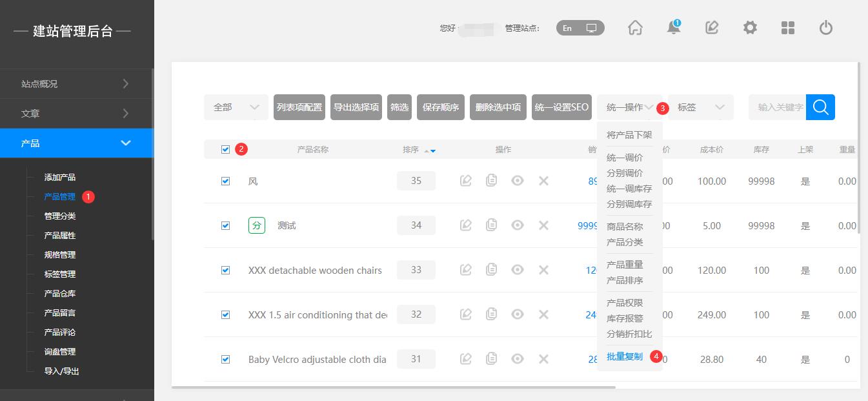868x401 pixels.
Task: Open the 标签 dropdown
Action: click(x=700, y=107)
